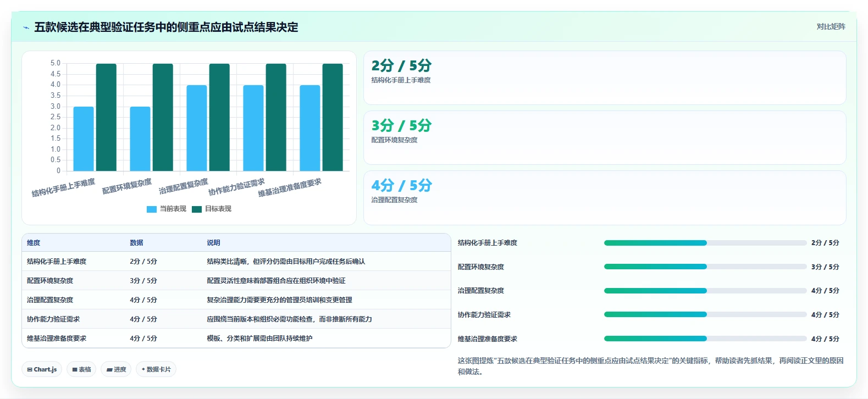The height and width of the screenshot is (399, 868).
Task: Click the dark green 目标表现 legend swatch
Action: pos(197,209)
